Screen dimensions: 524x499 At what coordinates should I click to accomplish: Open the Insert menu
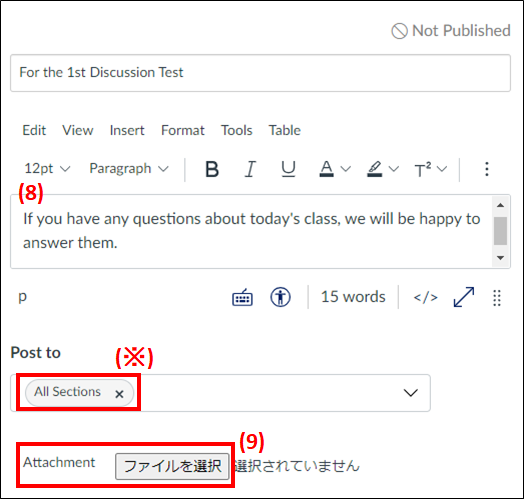click(x=127, y=130)
